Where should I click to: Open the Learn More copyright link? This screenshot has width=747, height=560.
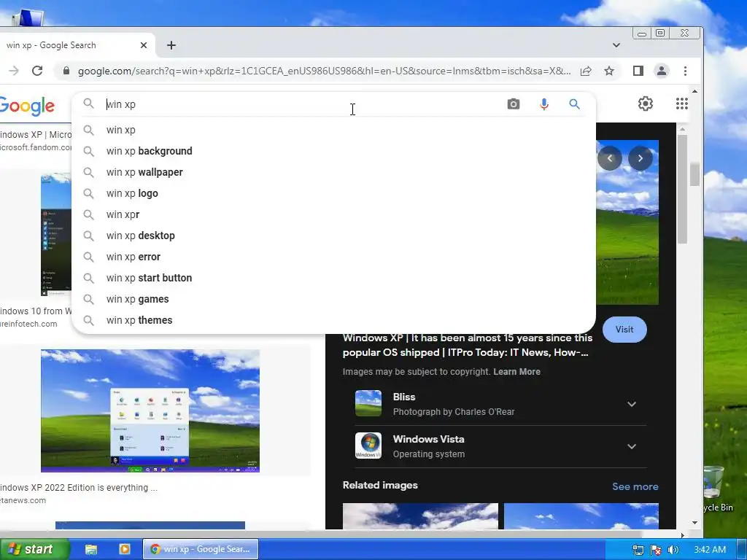(x=517, y=371)
